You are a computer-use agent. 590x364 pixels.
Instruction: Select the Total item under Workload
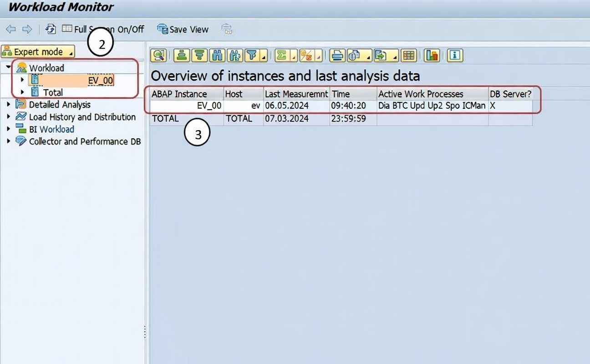(53, 92)
